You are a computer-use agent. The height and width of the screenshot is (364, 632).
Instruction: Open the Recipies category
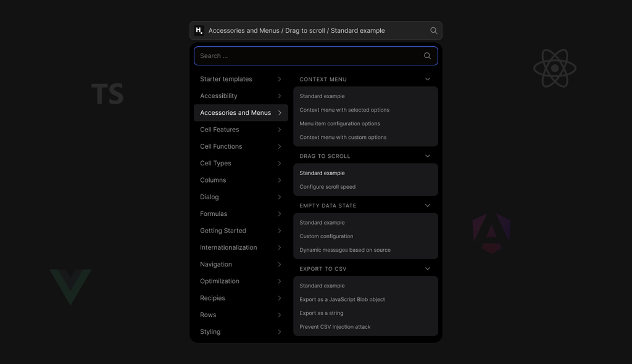[241, 298]
